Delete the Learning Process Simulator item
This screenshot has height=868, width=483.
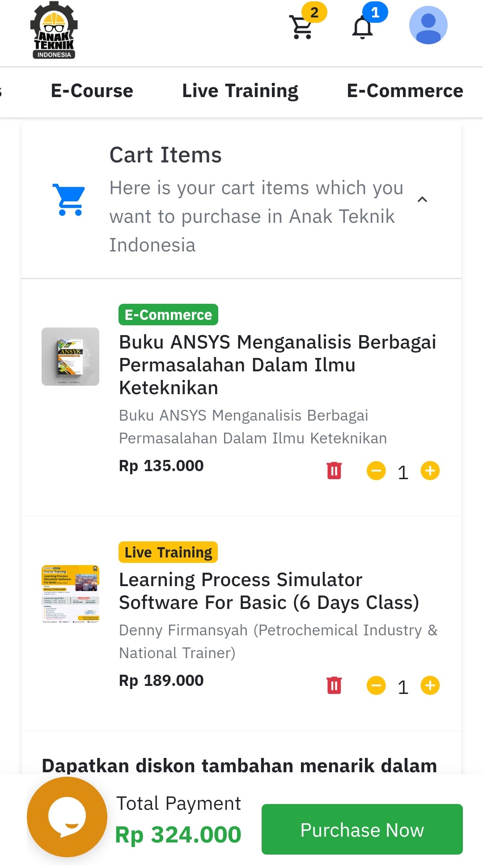(x=334, y=685)
